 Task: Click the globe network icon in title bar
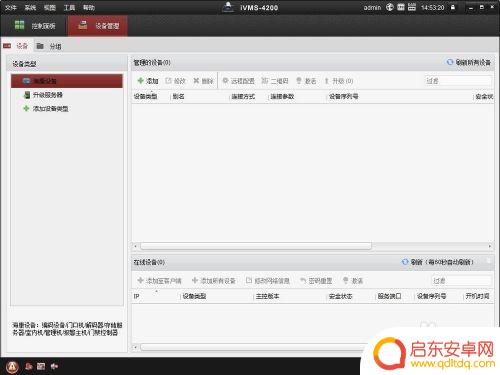[390, 7]
